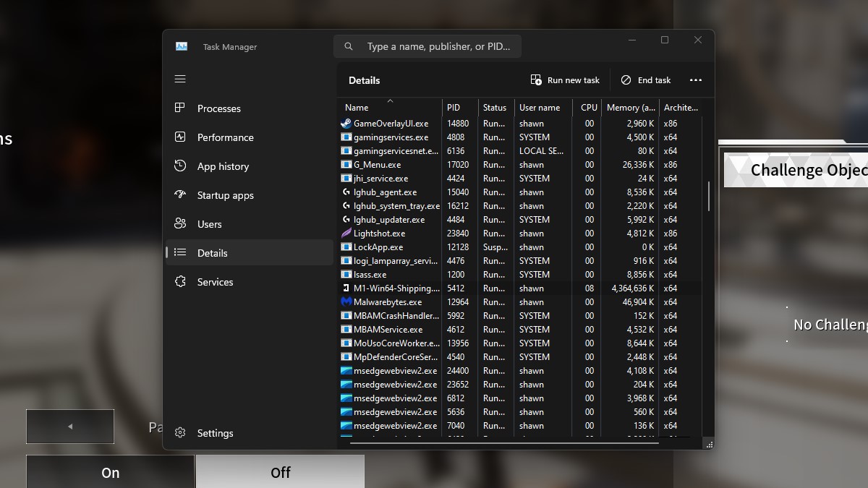The image size is (868, 488).
Task: Toggle the Off option button
Action: 280,472
